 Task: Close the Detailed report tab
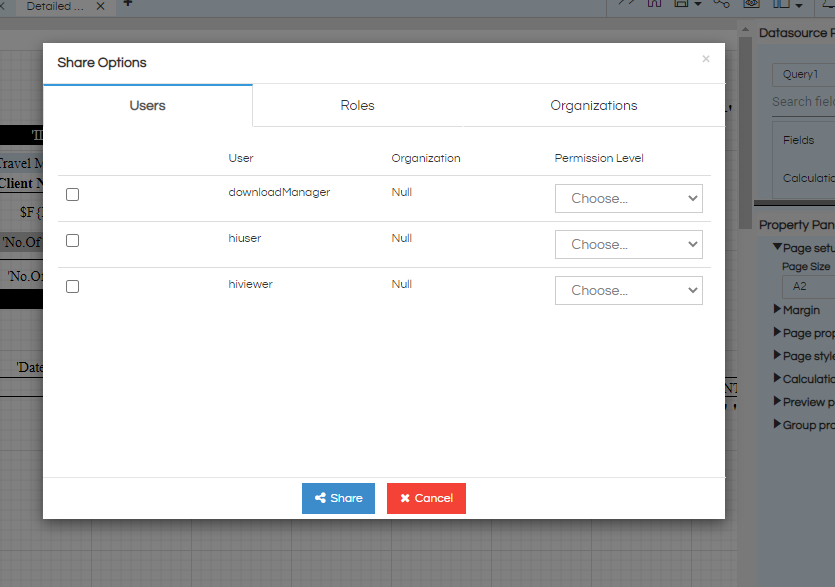(x=100, y=6)
